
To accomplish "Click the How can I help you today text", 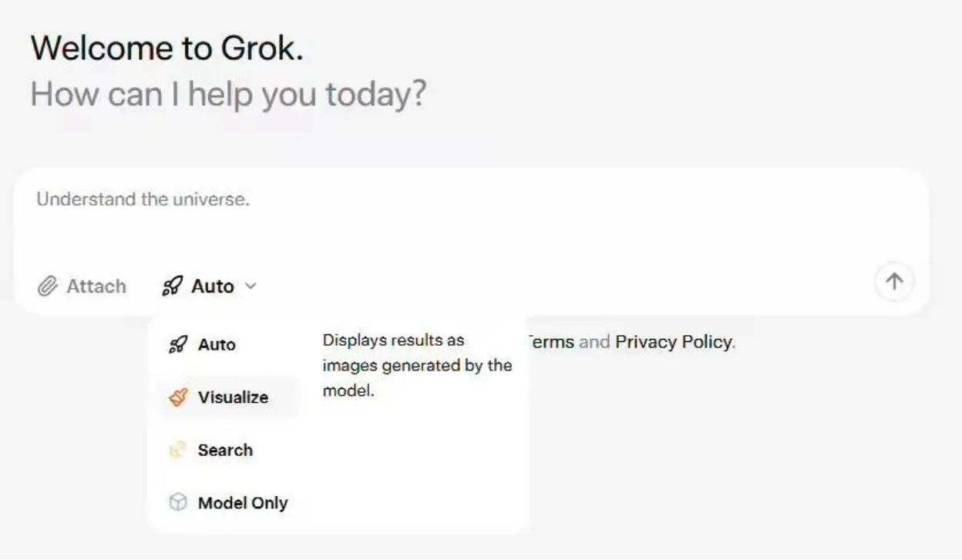I will (x=228, y=94).
